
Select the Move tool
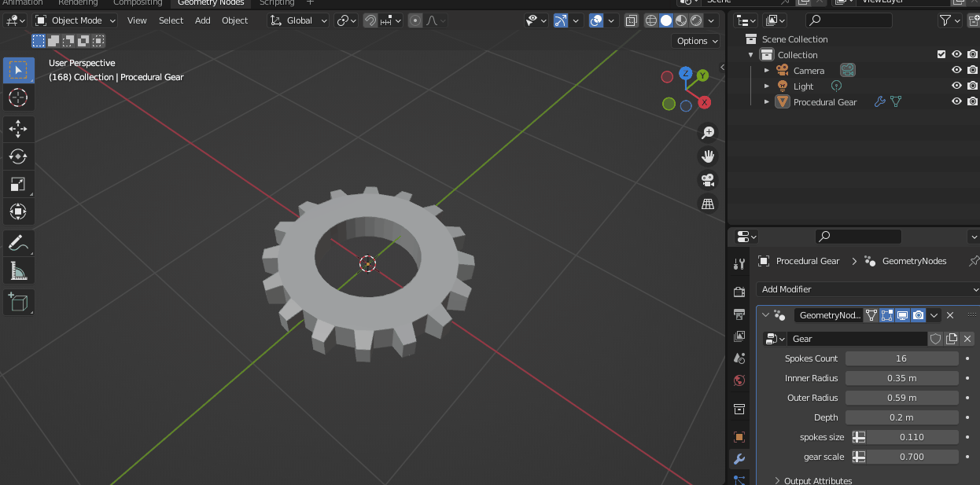(x=18, y=130)
